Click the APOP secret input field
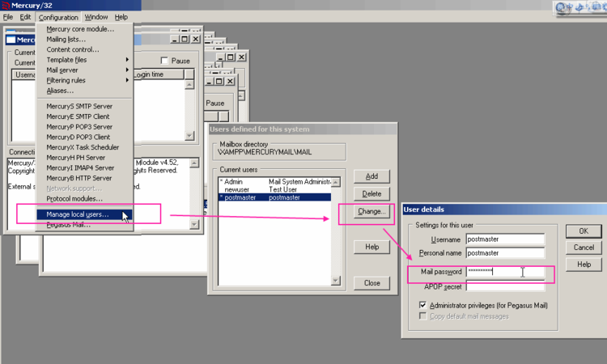 [x=505, y=286]
